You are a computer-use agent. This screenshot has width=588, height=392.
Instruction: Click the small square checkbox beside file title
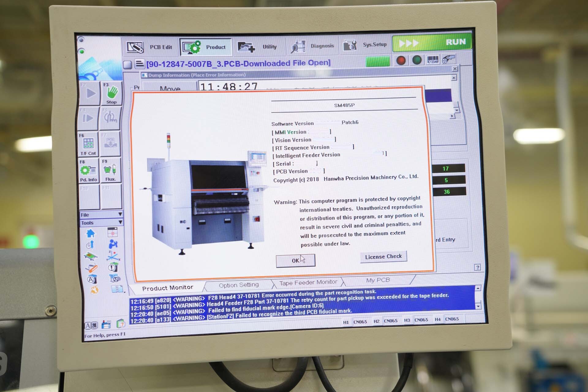point(128,65)
